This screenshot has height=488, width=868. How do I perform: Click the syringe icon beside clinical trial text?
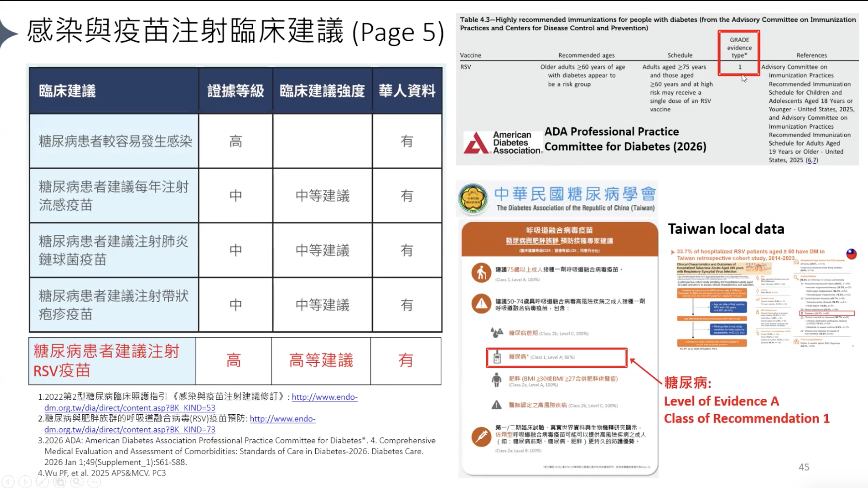pos(481,437)
